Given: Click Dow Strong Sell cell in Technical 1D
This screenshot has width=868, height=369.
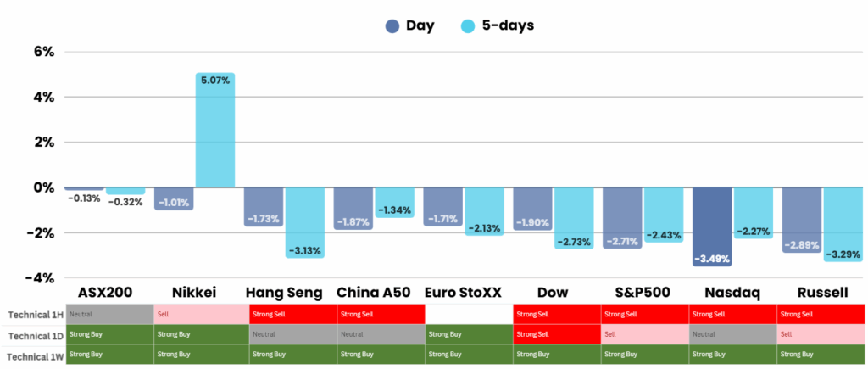Looking at the screenshot, I should coord(557,334).
